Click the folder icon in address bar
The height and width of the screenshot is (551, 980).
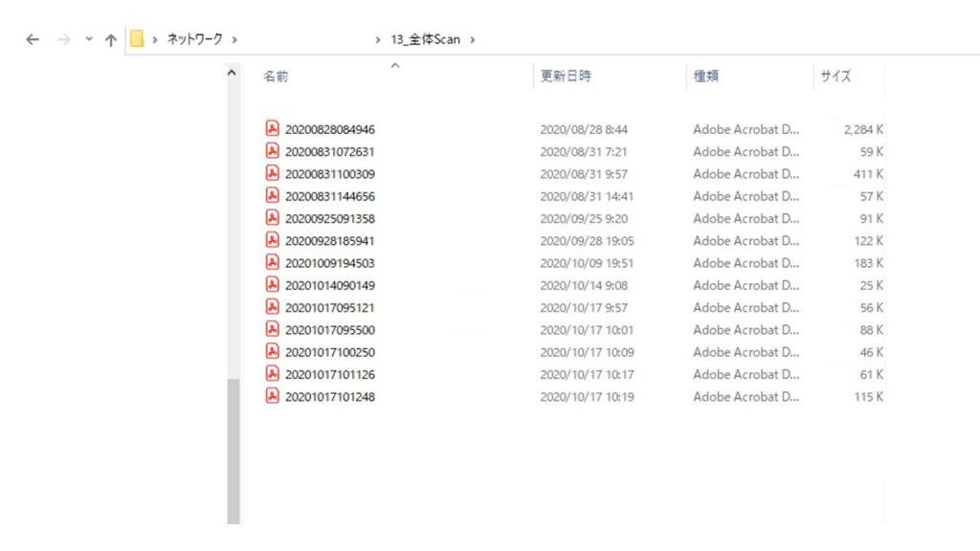click(x=137, y=39)
